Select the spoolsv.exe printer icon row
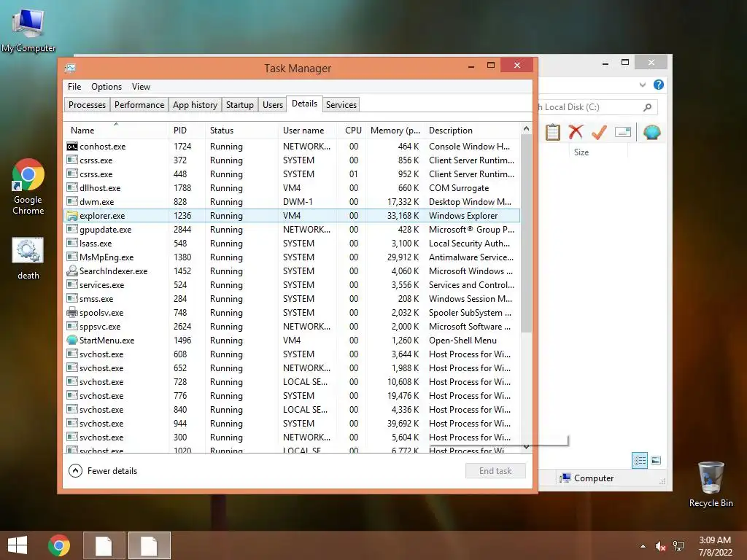 [292, 312]
